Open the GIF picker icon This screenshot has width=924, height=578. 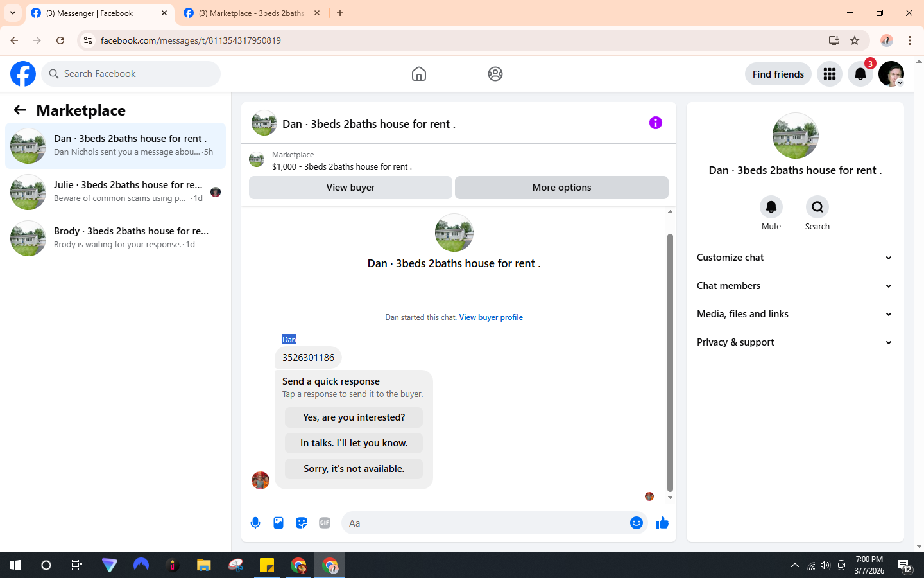point(325,523)
